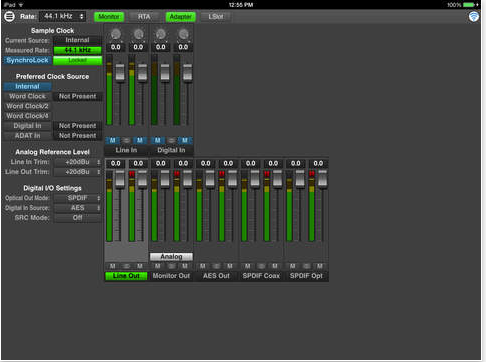Select Word Clock as preferred clock source
Viewport: 486px width, 362px height.
tap(27, 96)
